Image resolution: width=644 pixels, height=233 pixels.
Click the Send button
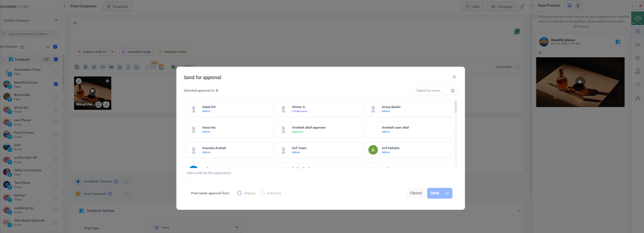(435, 193)
